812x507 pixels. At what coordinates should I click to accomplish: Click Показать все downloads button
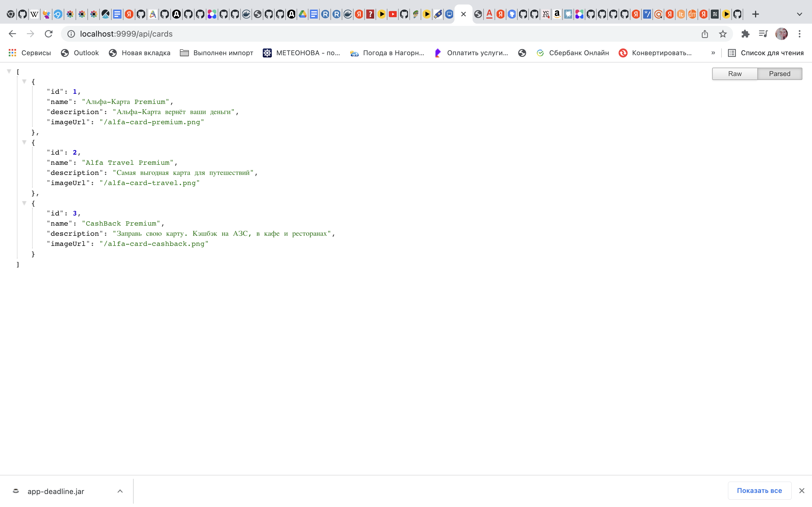click(759, 491)
